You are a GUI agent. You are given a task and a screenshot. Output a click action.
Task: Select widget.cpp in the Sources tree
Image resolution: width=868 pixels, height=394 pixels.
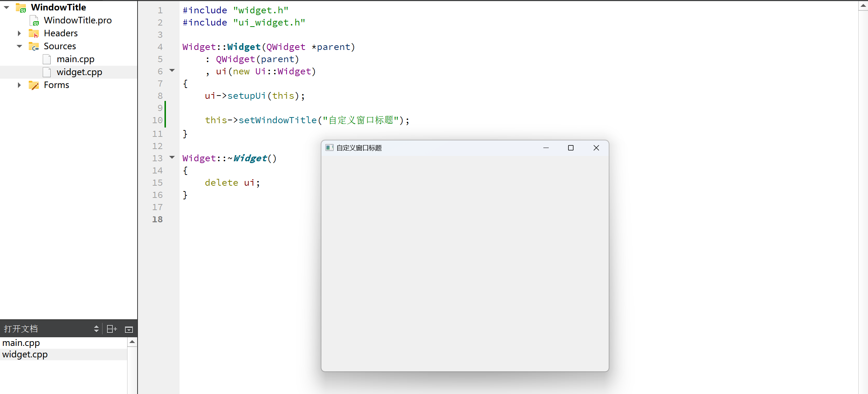(79, 72)
